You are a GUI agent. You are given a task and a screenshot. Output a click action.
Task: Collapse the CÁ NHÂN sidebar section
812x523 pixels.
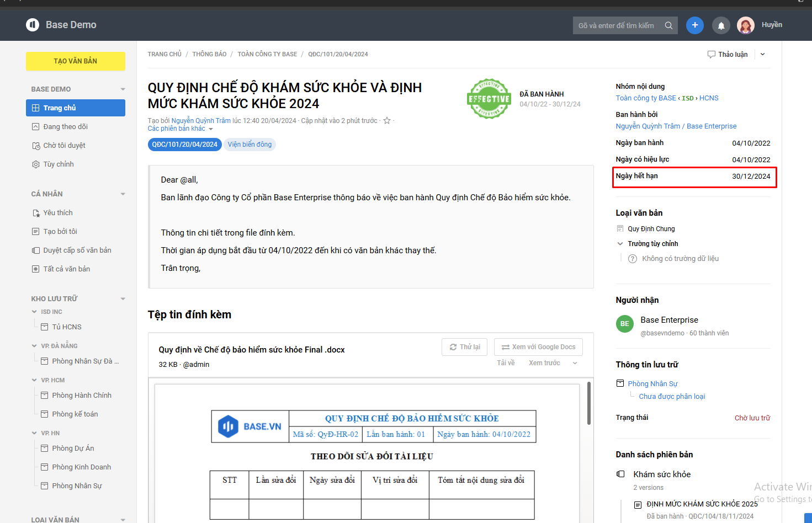coord(123,194)
